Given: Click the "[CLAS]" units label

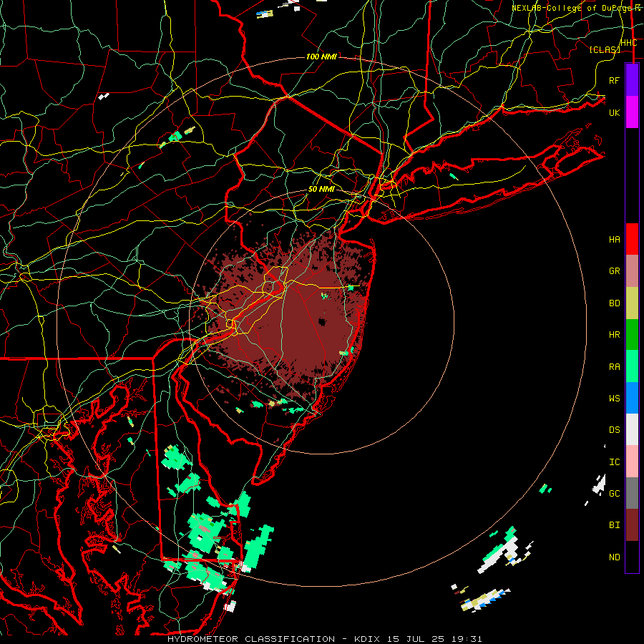Looking at the screenshot, I should (x=605, y=49).
